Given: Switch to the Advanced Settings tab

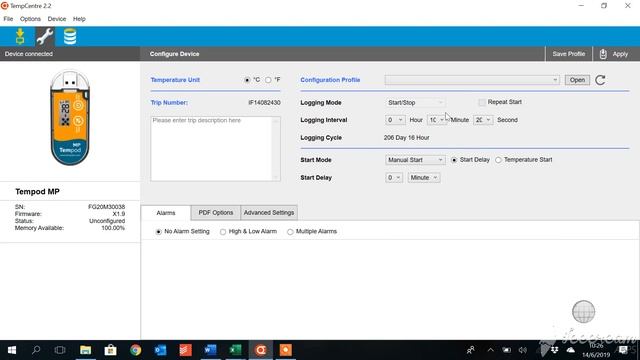Looking at the screenshot, I should tap(269, 213).
